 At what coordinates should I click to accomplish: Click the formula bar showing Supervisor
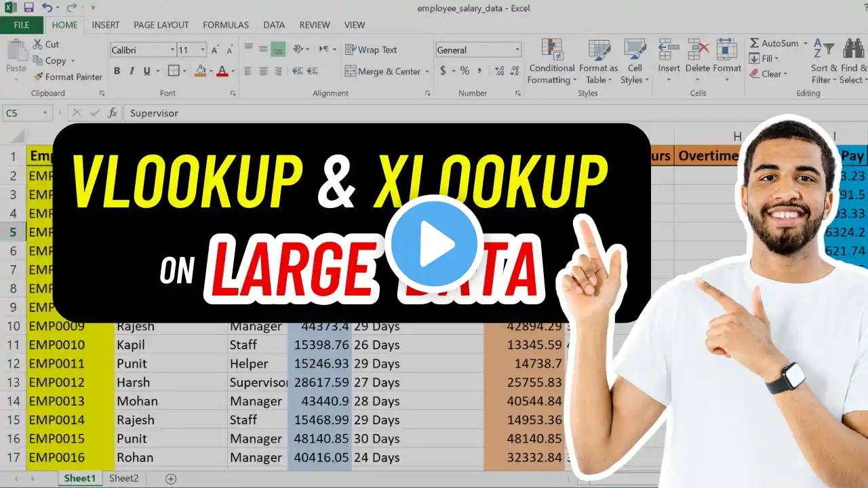tap(495, 113)
